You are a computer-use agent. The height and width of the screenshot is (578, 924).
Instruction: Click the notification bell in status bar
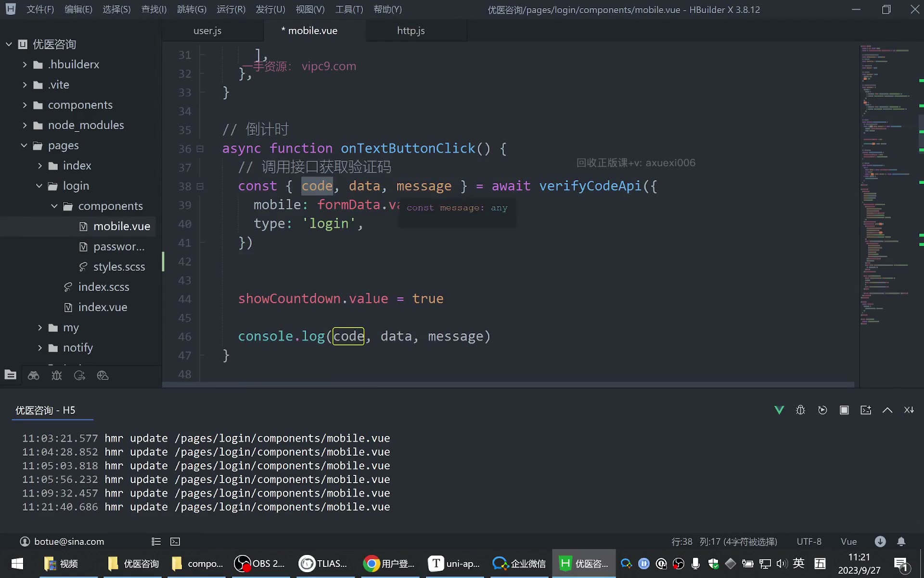pyautogui.click(x=901, y=541)
